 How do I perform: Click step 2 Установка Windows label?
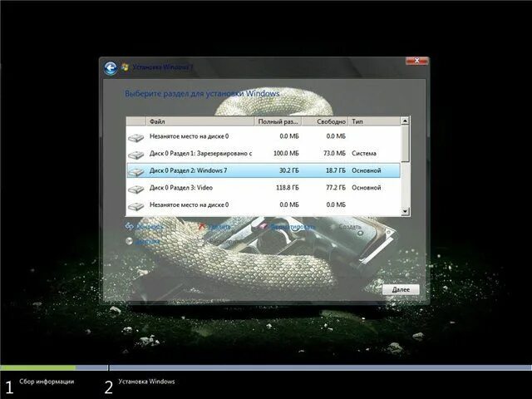146,382
